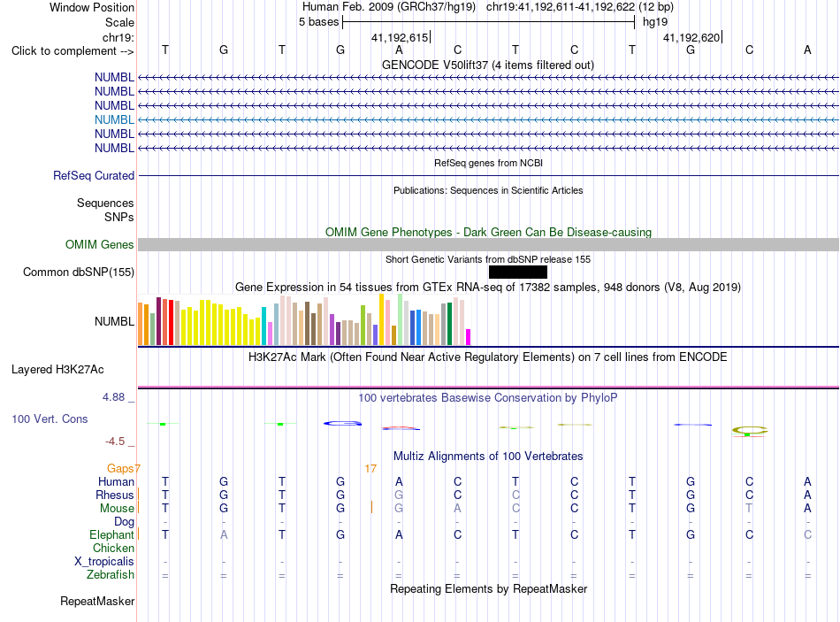The height and width of the screenshot is (622, 840).
Task: Click the RefSeq Curated track label
Action: pyautogui.click(x=94, y=175)
